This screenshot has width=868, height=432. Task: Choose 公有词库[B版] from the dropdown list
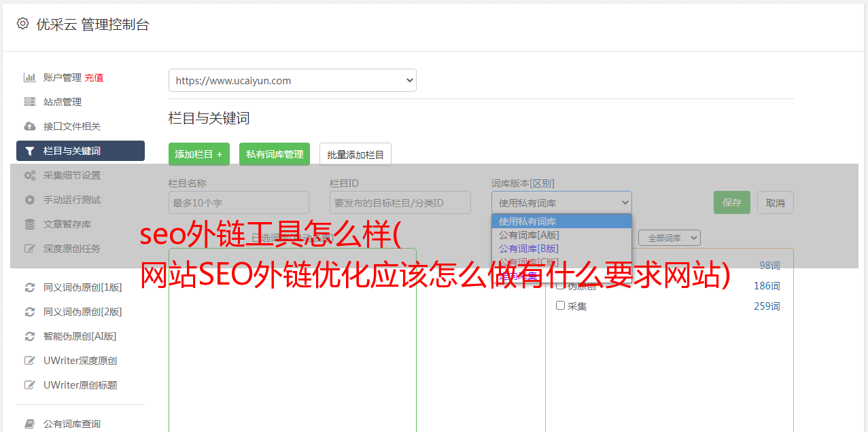click(x=561, y=249)
